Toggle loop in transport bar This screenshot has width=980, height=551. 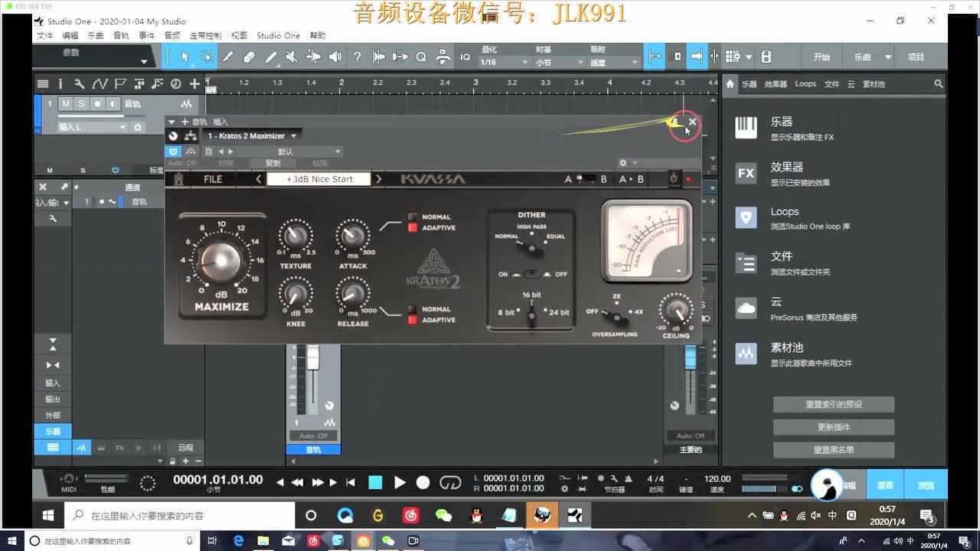(450, 482)
